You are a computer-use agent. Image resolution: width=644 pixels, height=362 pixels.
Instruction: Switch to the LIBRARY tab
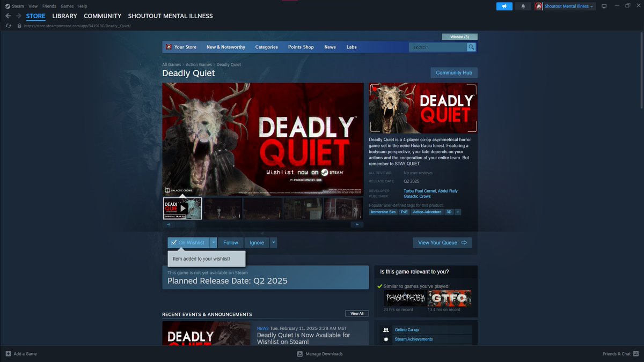coord(64,16)
